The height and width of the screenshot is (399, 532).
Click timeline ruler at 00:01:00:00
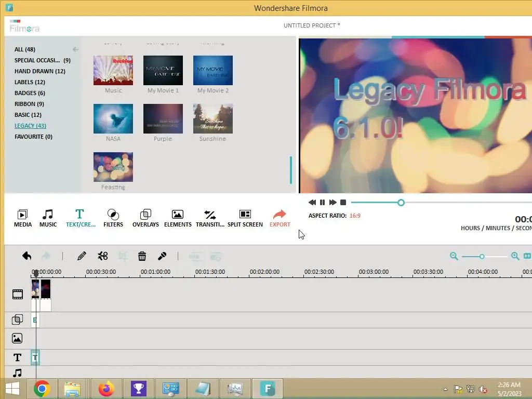[155, 272]
